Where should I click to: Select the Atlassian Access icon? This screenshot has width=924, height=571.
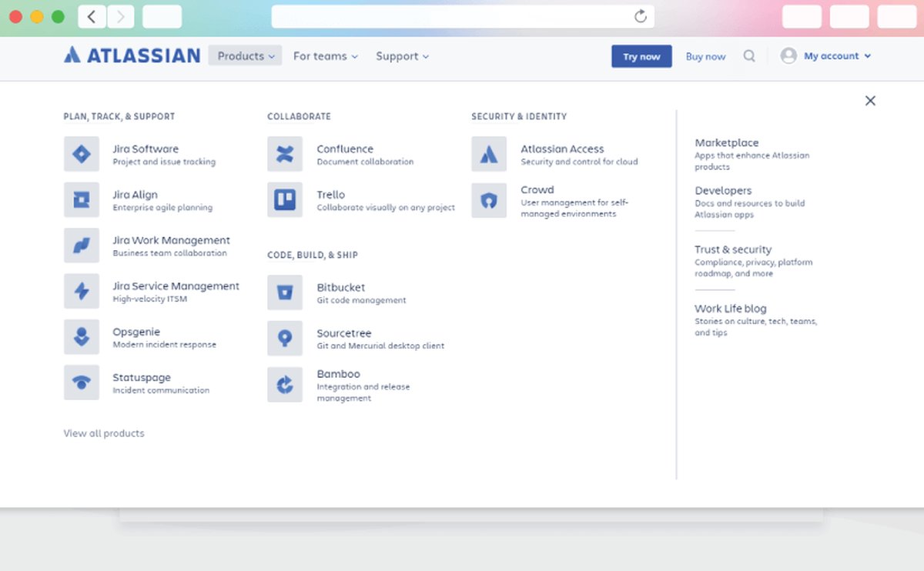489,154
